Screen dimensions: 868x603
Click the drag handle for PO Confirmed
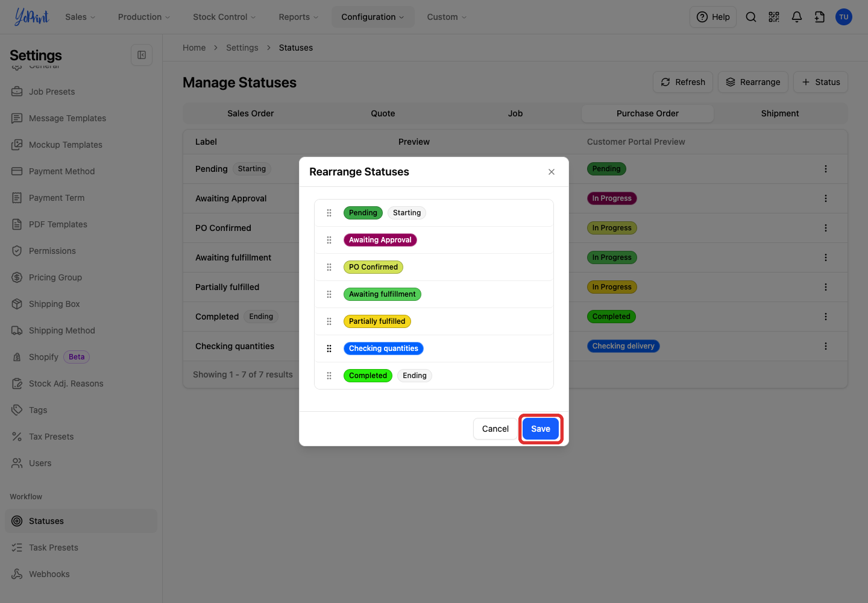[329, 267]
